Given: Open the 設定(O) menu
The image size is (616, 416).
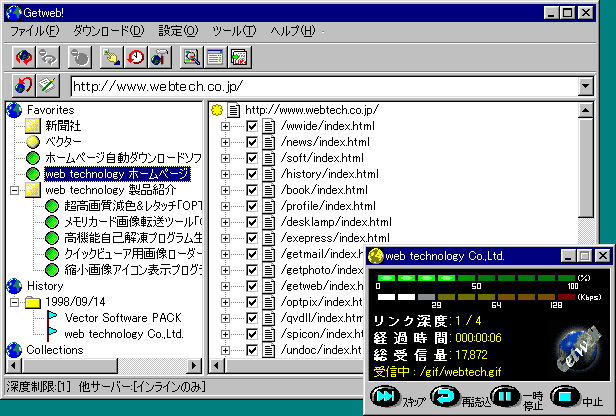Looking at the screenshot, I should pos(178,31).
